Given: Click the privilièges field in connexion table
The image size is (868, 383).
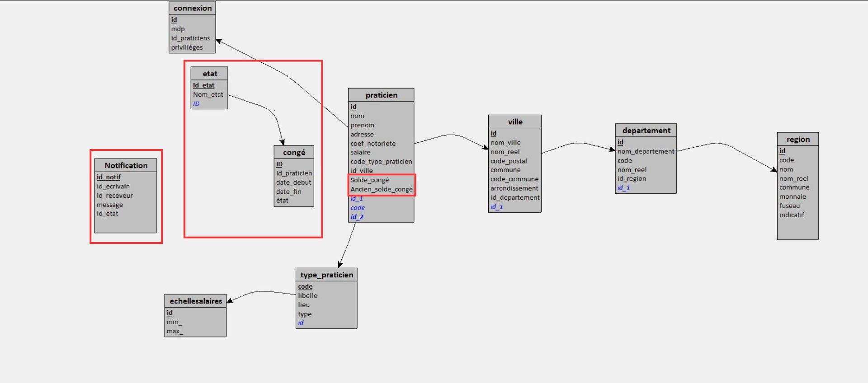Looking at the screenshot, I should tap(187, 47).
